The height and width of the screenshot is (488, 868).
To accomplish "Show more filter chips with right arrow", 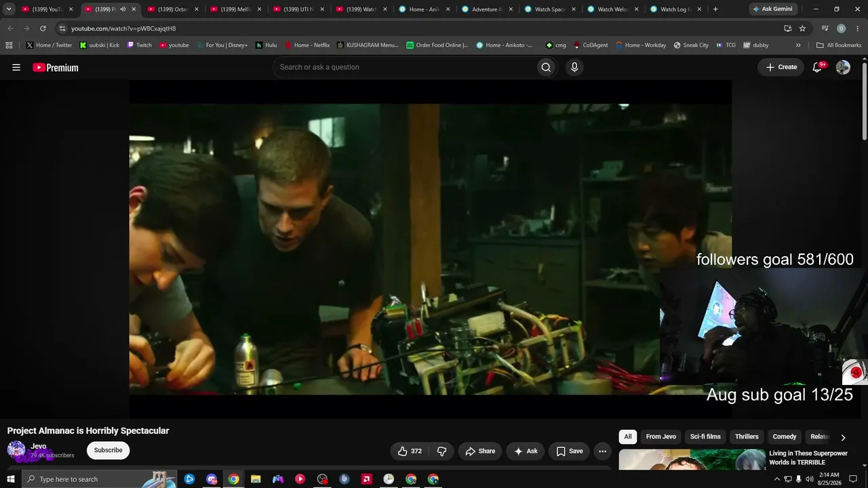I will click(843, 437).
